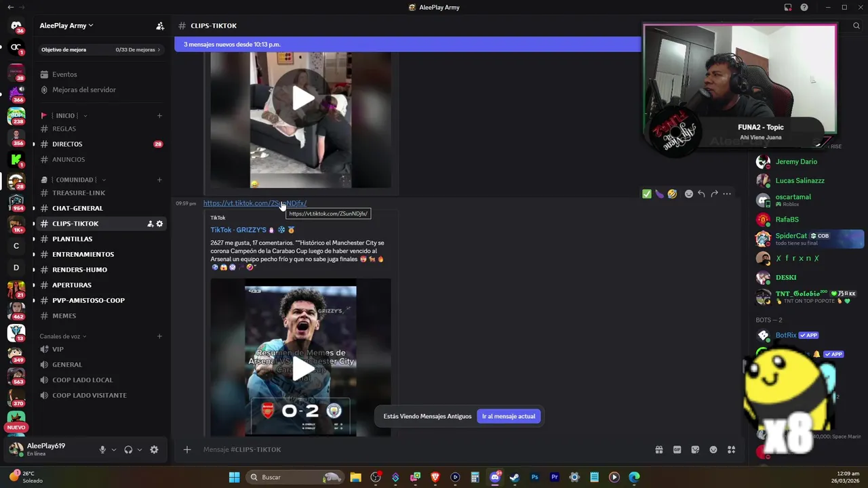Open more options for the message
This screenshot has height=488, width=868.
727,194
